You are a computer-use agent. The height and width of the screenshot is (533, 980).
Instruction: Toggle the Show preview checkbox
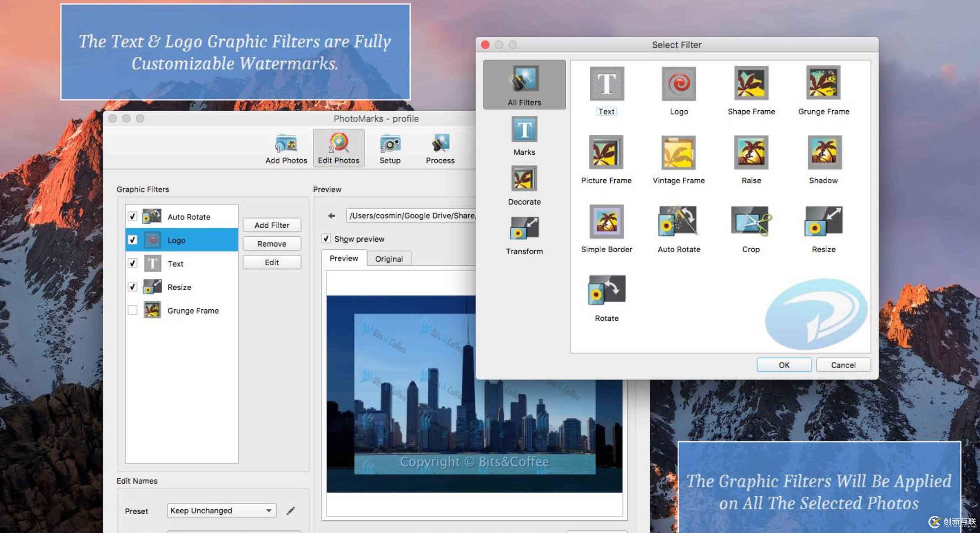click(326, 239)
